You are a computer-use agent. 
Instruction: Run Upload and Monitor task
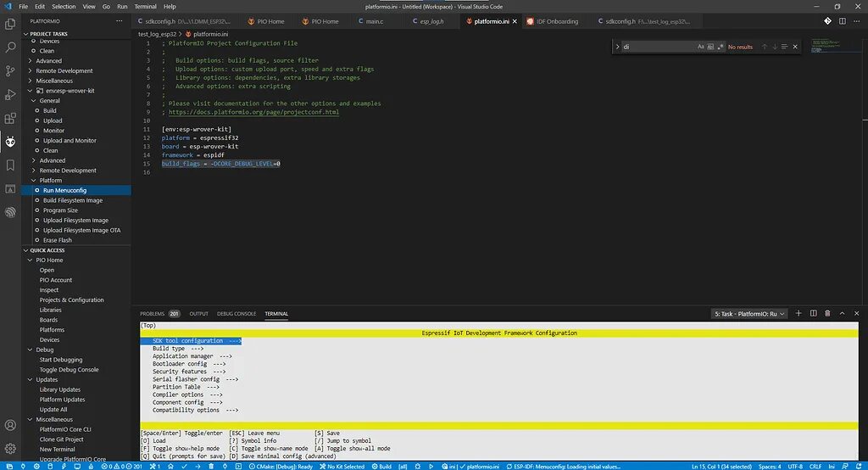click(x=70, y=140)
